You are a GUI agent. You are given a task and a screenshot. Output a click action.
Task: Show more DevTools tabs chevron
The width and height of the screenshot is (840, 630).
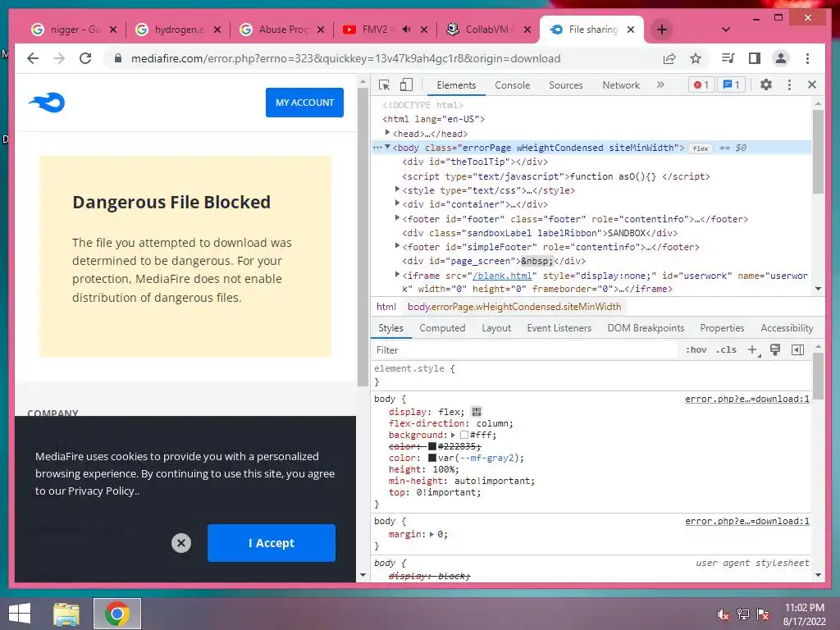point(660,84)
